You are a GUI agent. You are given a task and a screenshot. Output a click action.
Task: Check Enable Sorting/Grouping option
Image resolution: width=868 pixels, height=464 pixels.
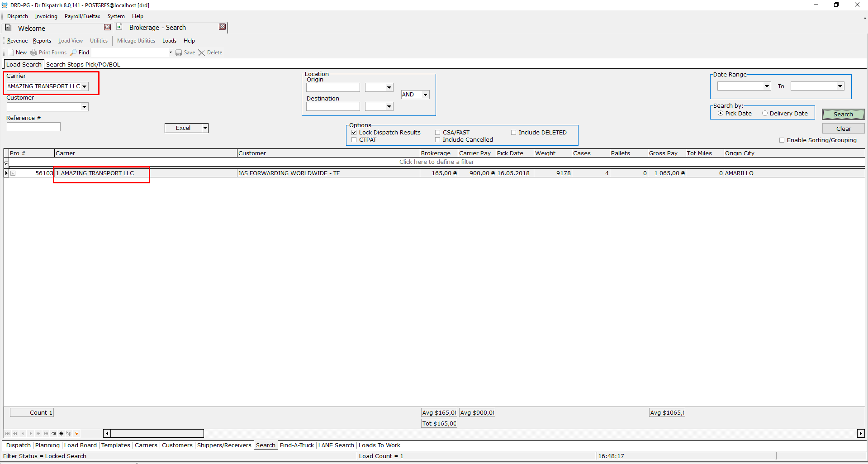(782, 140)
